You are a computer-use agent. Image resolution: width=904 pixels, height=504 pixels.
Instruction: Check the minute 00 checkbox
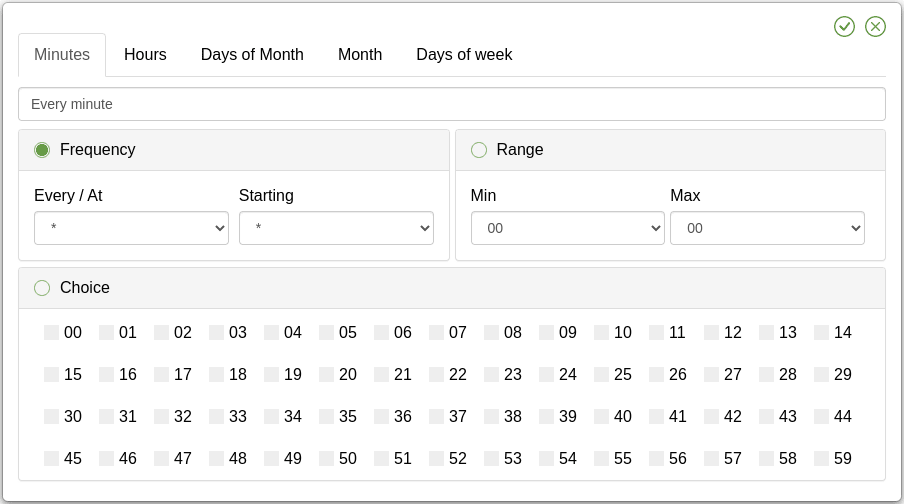point(52,333)
